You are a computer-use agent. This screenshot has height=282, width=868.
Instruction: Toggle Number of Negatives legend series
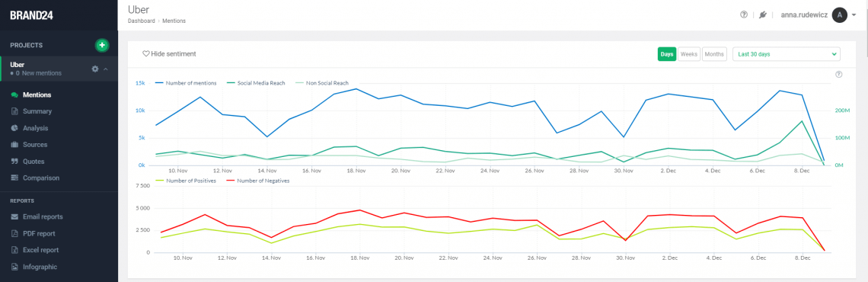260,181
